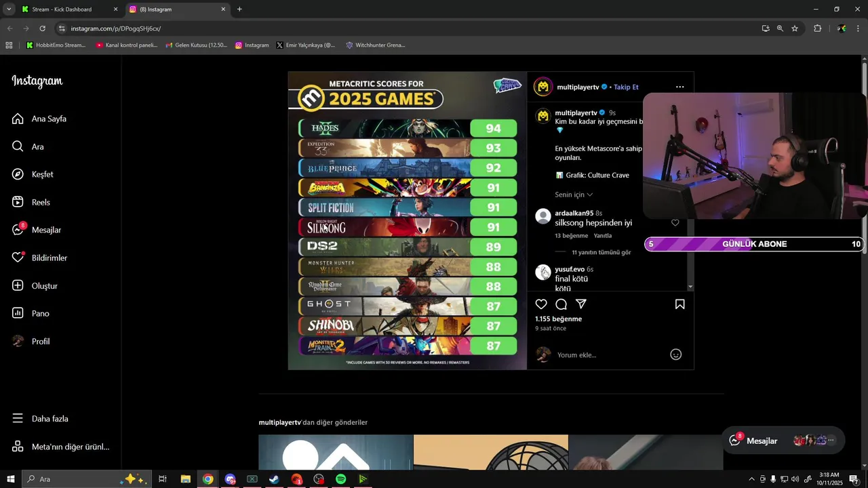Open first thumbnail in diğer gönderiler
The width and height of the screenshot is (868, 488).
point(336,452)
